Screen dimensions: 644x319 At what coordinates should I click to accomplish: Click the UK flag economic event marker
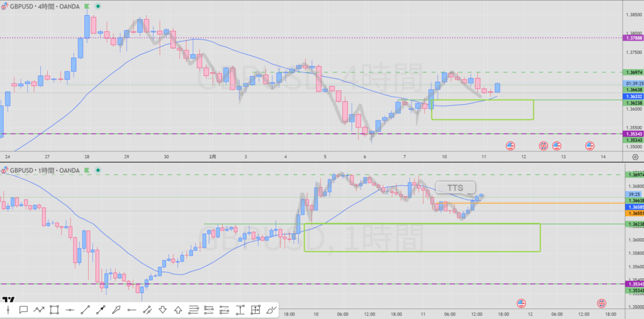[x=543, y=146]
